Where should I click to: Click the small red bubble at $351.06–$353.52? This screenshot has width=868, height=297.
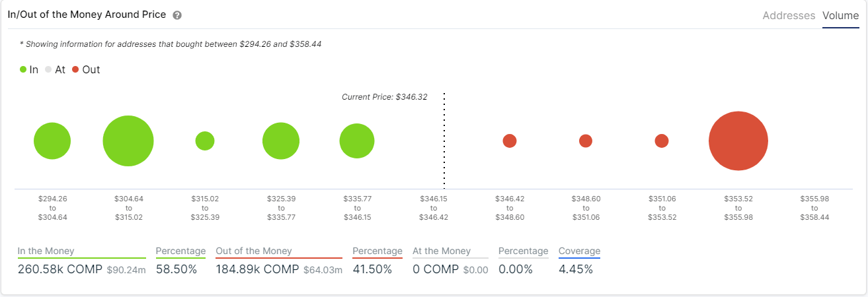click(662, 141)
